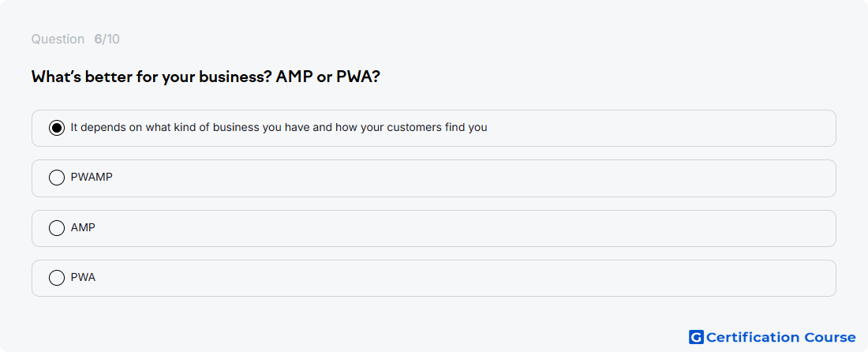Click the 'It depends on what kind of business' answer text
This screenshot has height=352, width=868.
tap(279, 127)
